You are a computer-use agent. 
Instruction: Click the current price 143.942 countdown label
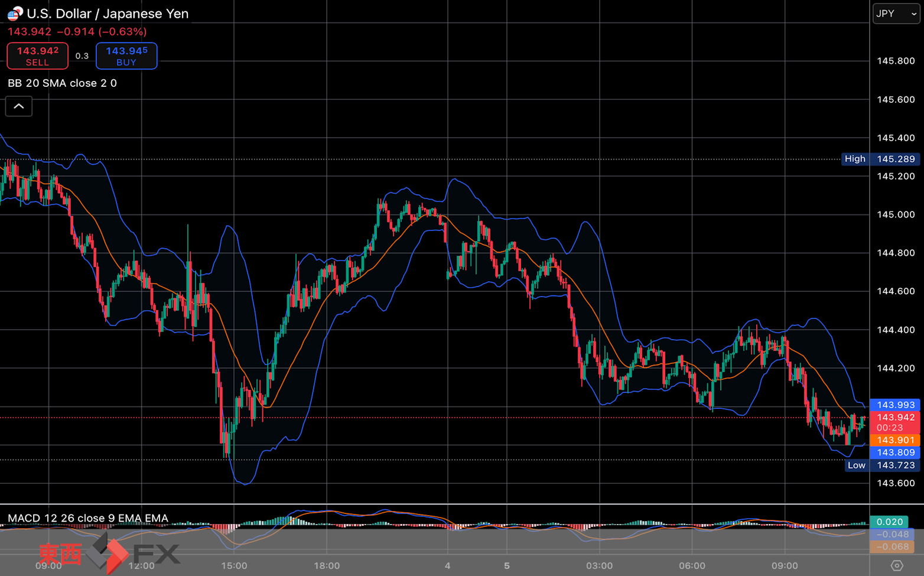[x=895, y=422]
